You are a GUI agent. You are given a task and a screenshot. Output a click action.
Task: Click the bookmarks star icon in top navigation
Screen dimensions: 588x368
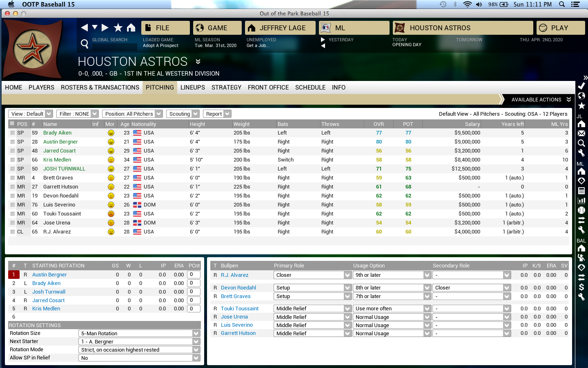tap(118, 28)
